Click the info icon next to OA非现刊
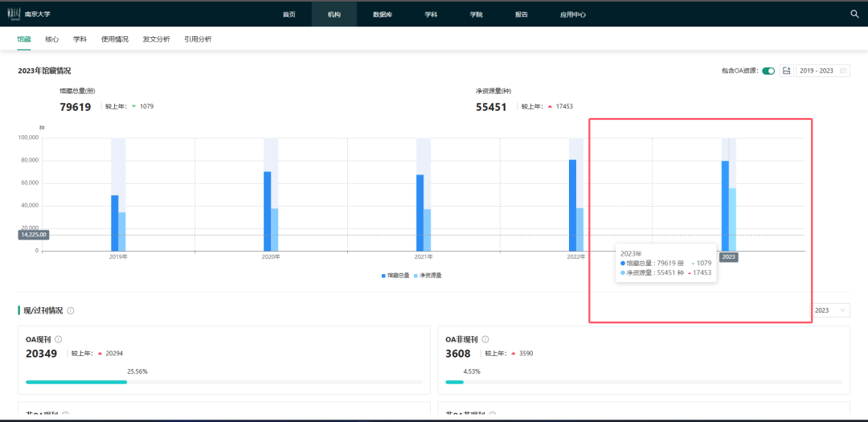The image size is (868, 422). 485,339
